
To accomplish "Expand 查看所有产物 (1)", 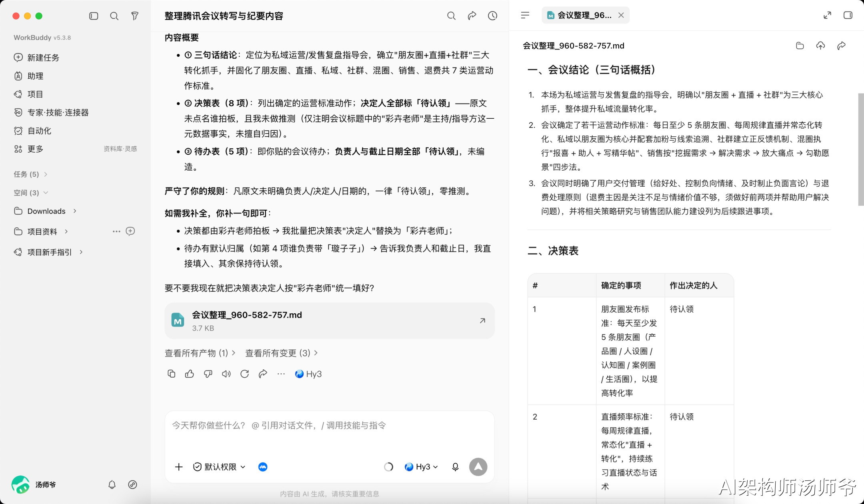I will click(x=200, y=353).
